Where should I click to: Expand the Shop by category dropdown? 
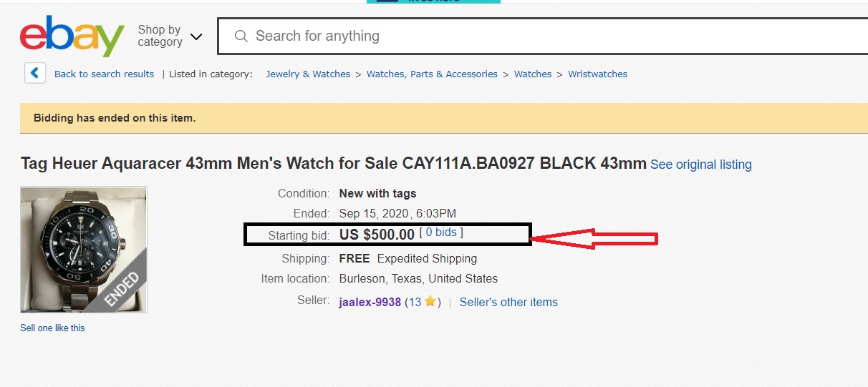pos(170,36)
